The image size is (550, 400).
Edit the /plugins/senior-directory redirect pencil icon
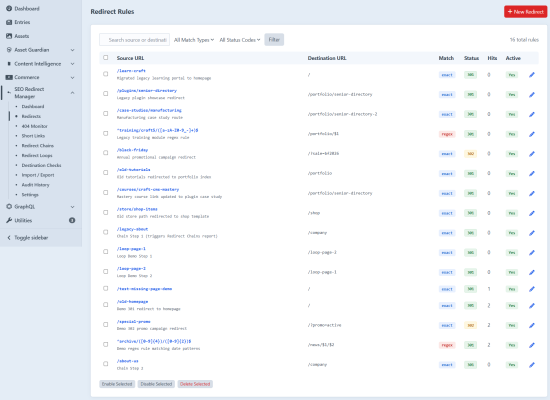(x=532, y=94)
